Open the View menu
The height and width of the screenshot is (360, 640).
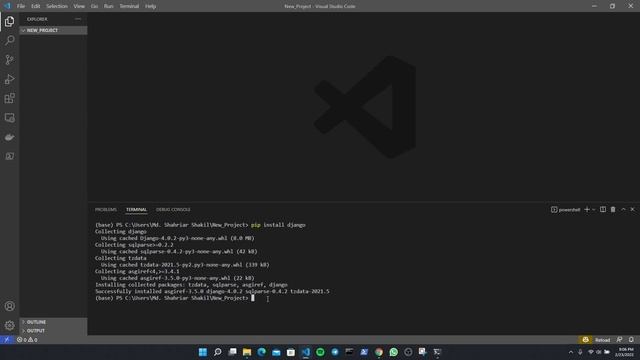point(79,6)
